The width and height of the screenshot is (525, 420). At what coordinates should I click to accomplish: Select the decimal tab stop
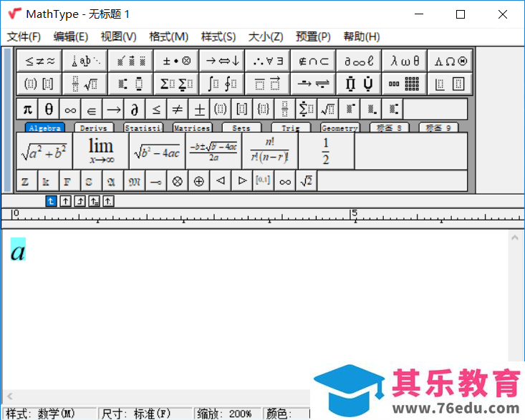click(x=108, y=201)
